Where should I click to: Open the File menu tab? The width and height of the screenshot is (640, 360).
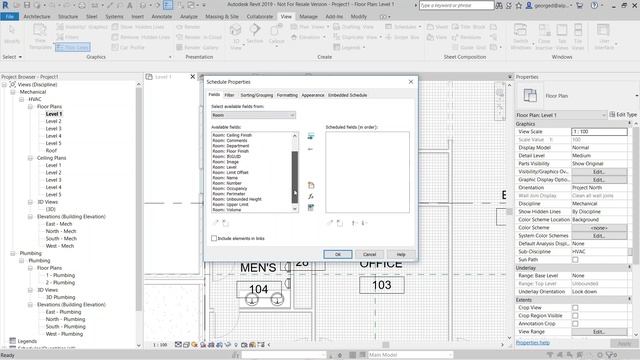(x=10, y=16)
